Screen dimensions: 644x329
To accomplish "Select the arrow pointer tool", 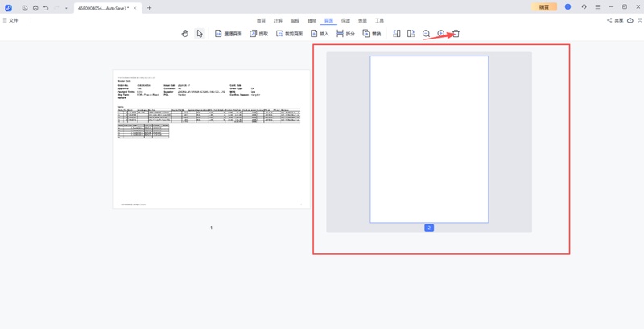I will [x=200, y=34].
